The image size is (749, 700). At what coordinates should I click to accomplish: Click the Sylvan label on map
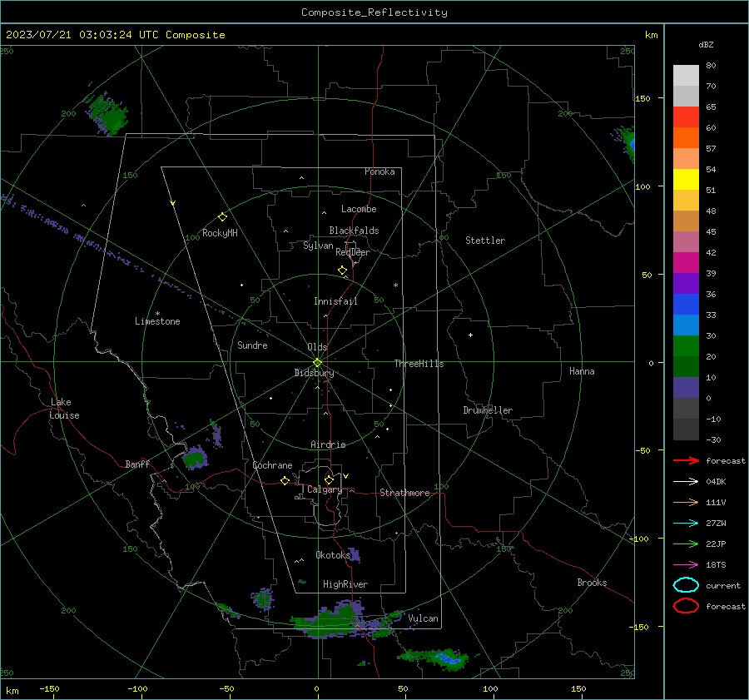coord(318,246)
